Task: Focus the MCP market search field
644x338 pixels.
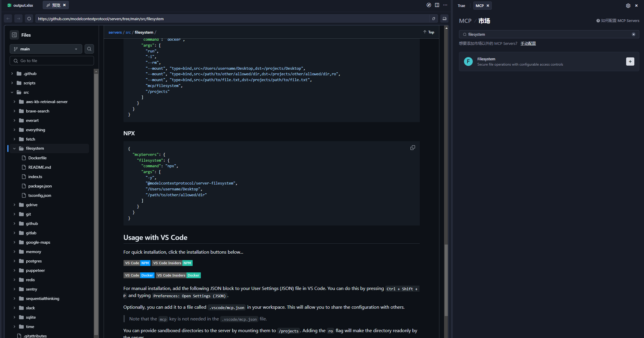Action: tap(549, 34)
